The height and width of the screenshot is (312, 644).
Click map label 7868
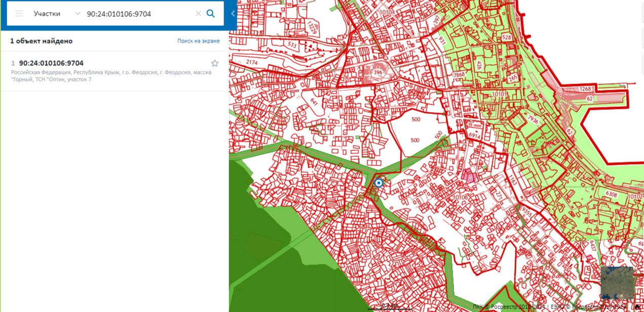point(459,75)
